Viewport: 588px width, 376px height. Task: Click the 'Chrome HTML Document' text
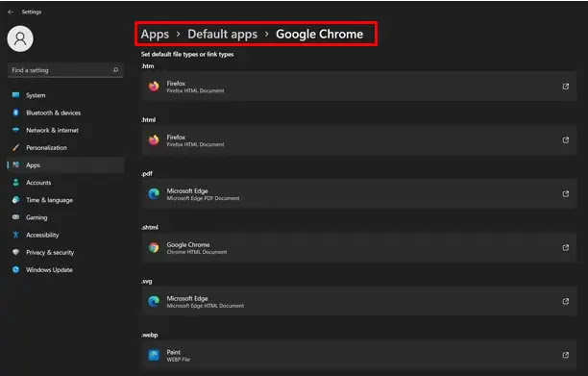pos(197,252)
